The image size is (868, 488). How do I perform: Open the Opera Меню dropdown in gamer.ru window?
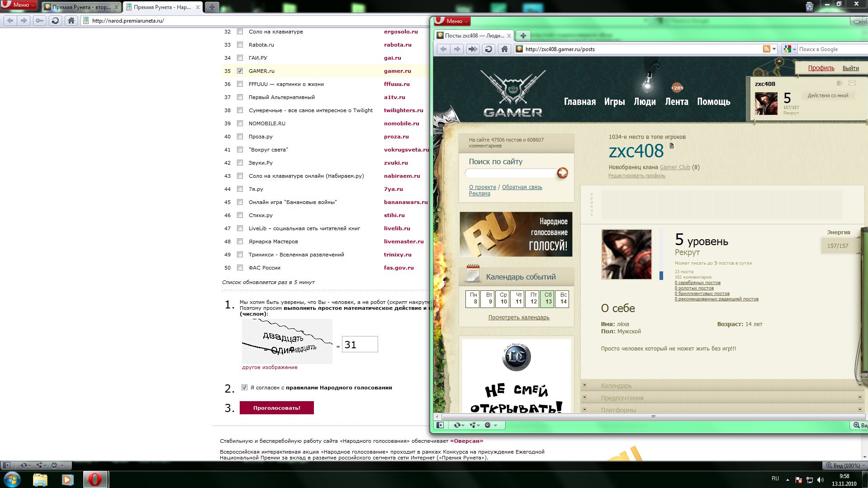tap(452, 21)
